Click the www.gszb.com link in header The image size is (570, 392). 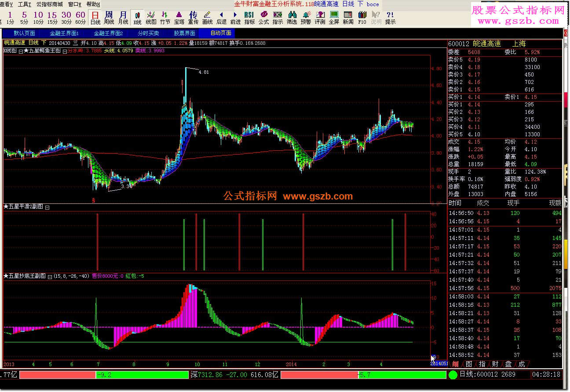point(518,21)
